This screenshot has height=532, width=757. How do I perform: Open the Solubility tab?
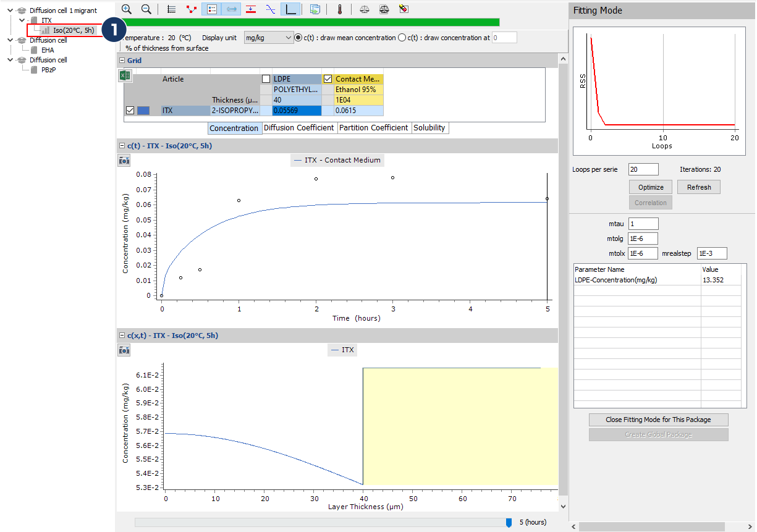429,128
